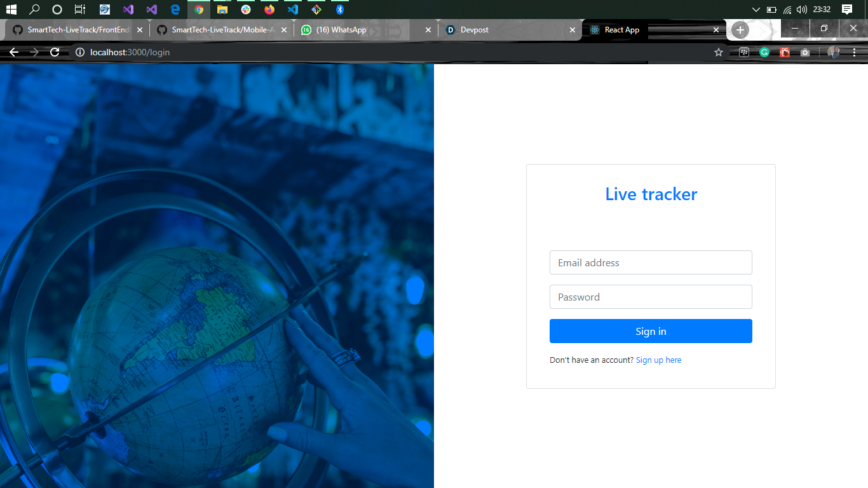868x488 pixels.
Task: Click the volume speaker tray icon
Action: (x=801, y=10)
